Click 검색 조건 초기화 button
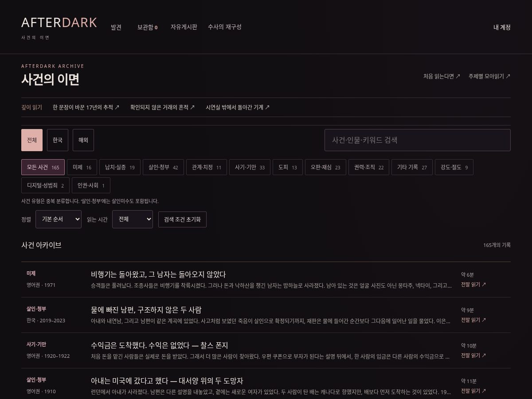The height and width of the screenshot is (399, 532). coord(182,219)
